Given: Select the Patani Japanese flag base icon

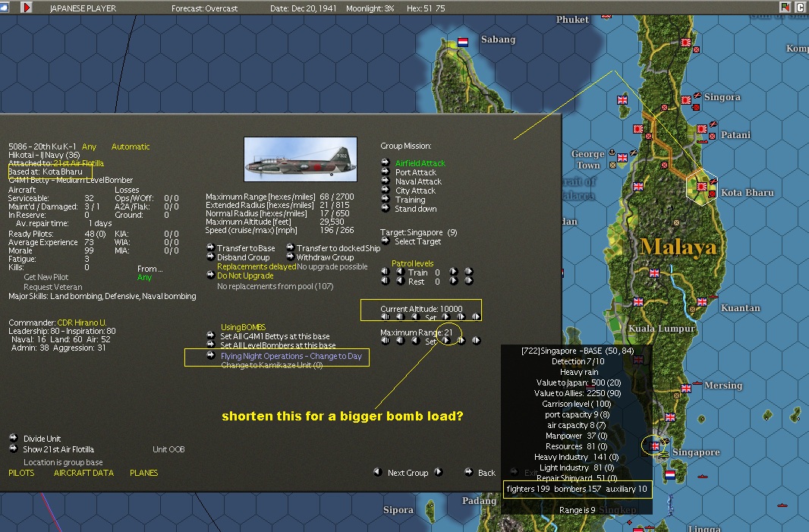Looking at the screenshot, I should (x=702, y=129).
